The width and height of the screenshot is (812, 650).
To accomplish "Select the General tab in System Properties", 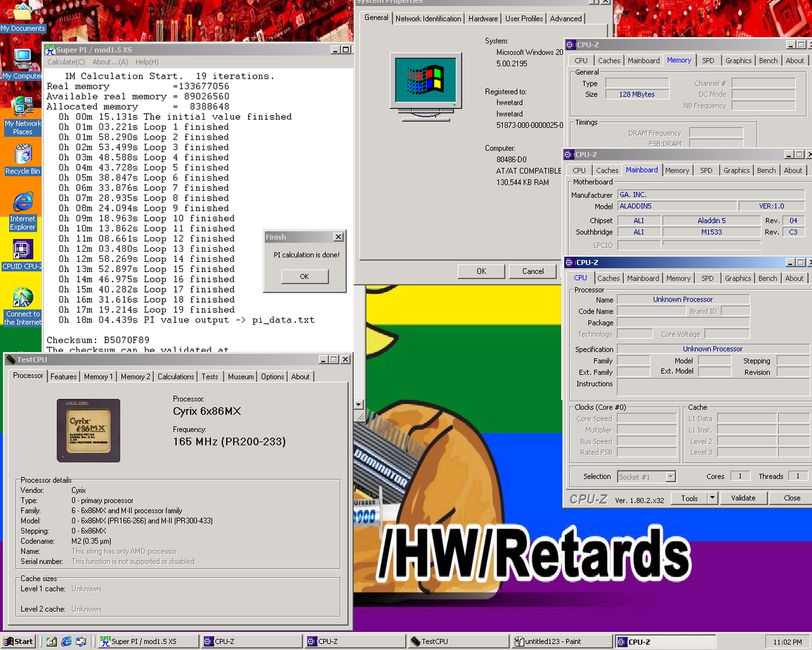I will click(x=377, y=17).
